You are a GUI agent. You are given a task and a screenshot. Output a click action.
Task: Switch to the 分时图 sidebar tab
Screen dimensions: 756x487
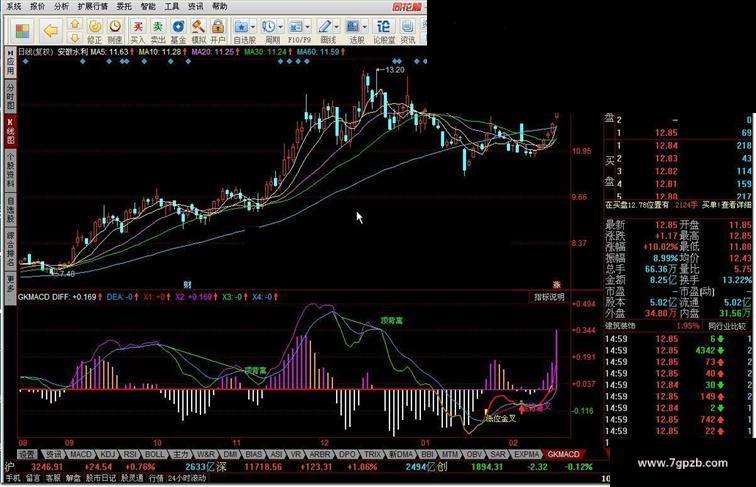(x=10, y=96)
